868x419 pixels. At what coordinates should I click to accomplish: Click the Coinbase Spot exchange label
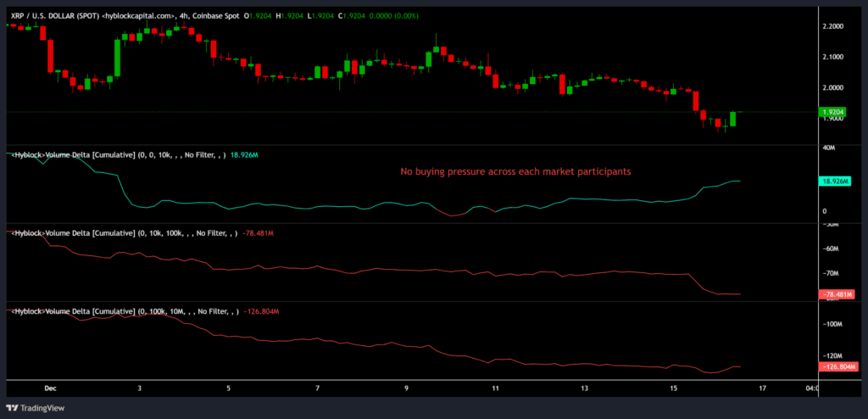click(240, 15)
